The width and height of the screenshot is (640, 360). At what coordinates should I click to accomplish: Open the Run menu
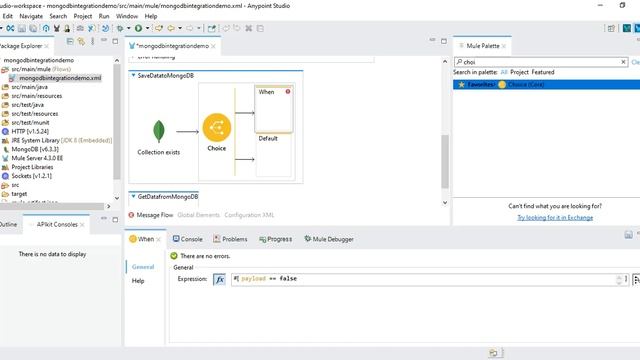[x=104, y=16]
